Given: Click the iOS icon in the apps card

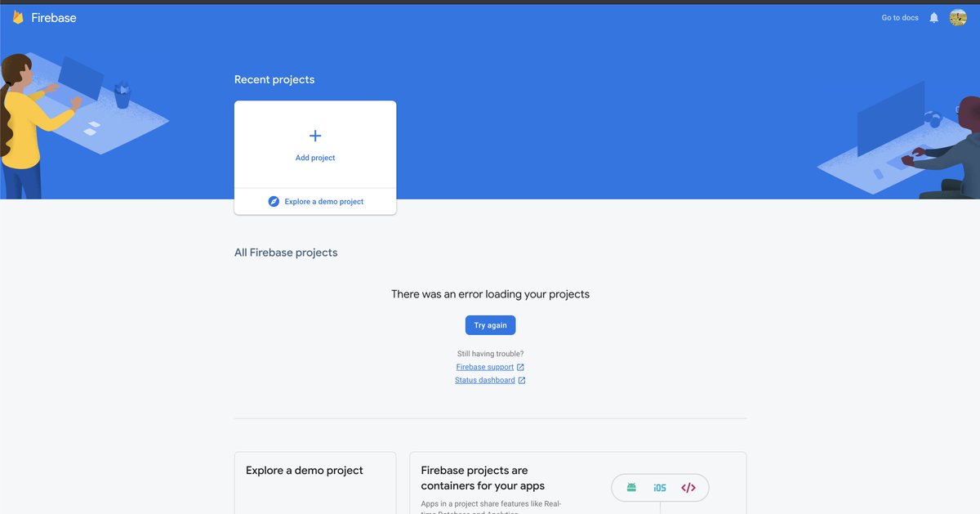Looking at the screenshot, I should pos(660,488).
